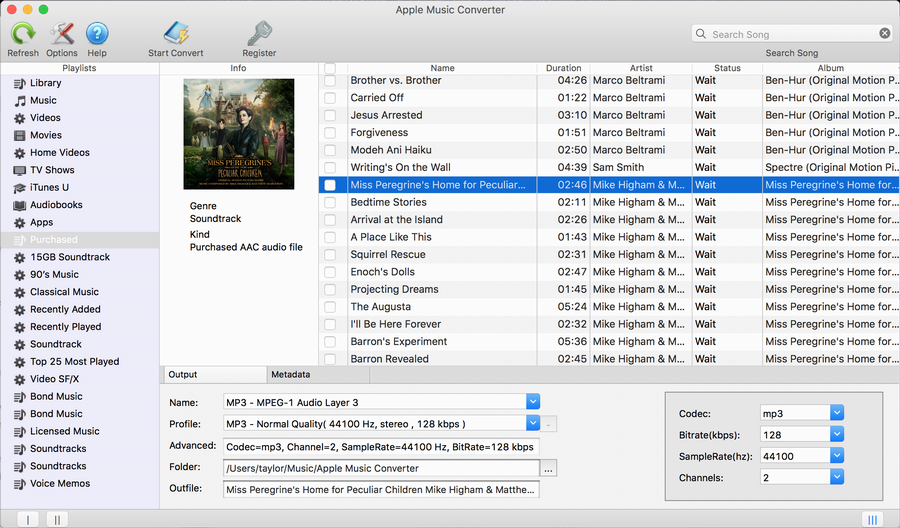Switch to the Metadata tab

[x=318, y=375]
